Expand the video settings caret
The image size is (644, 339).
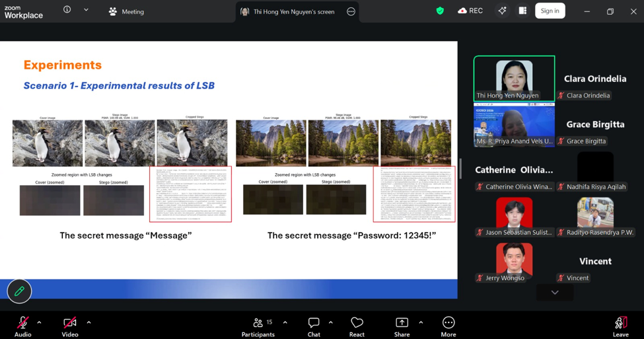tap(89, 322)
